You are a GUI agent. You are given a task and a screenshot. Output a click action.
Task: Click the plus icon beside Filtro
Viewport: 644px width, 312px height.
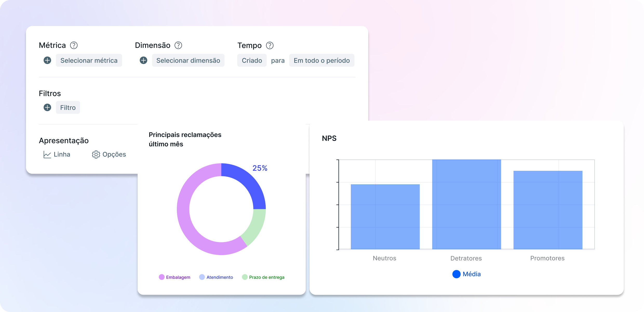47,107
